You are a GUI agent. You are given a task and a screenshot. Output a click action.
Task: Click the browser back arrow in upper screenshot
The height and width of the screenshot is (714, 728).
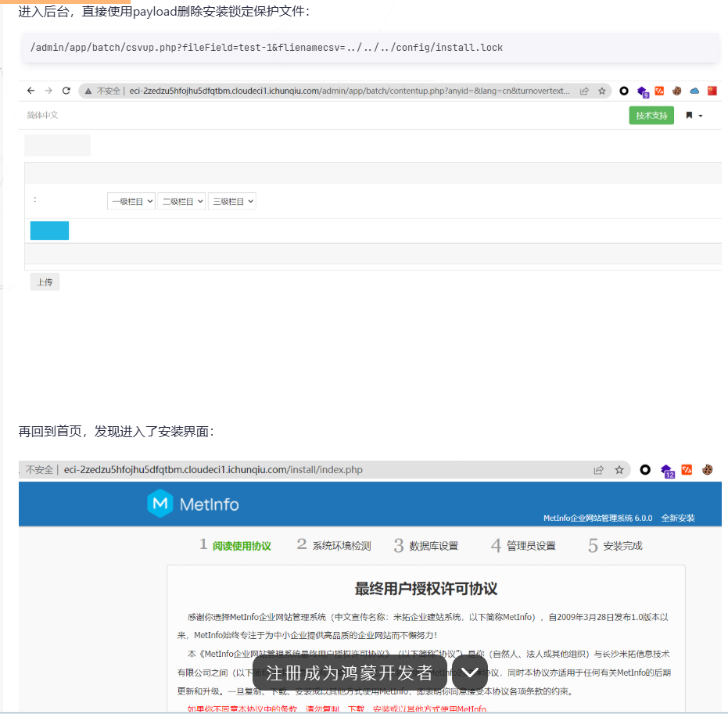click(30, 91)
